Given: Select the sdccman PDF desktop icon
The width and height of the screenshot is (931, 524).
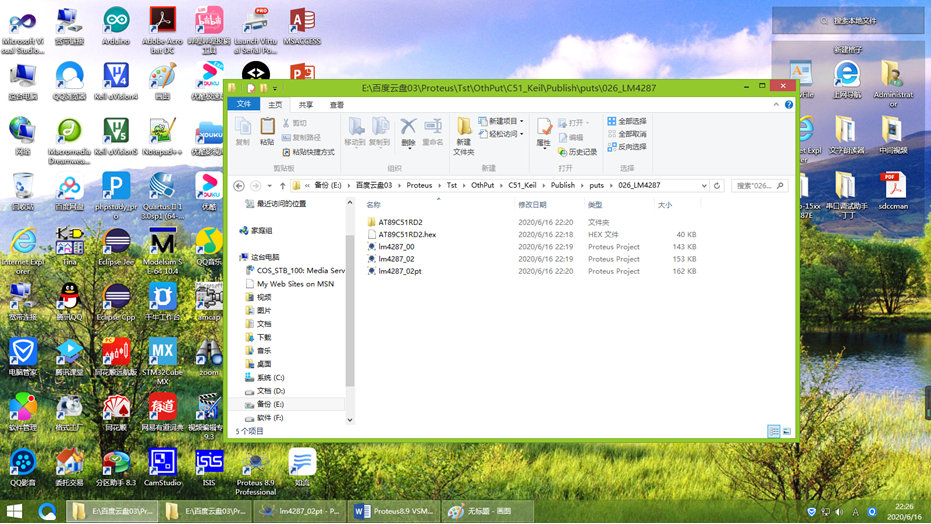Looking at the screenshot, I should pos(894,190).
